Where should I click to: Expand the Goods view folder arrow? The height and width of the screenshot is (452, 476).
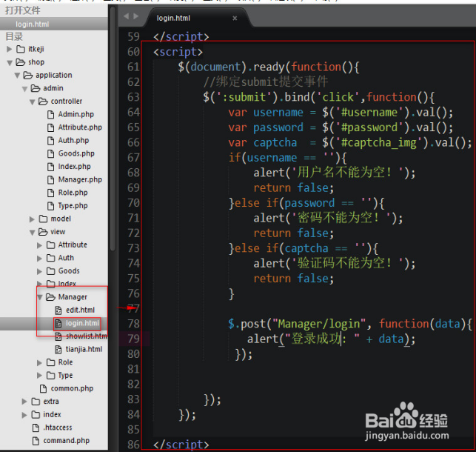coord(39,271)
